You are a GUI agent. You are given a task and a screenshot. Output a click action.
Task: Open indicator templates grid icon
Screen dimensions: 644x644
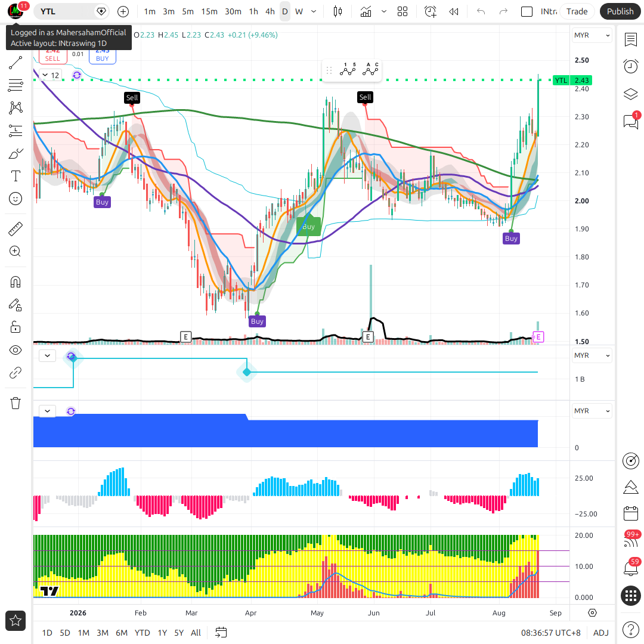[x=402, y=11]
